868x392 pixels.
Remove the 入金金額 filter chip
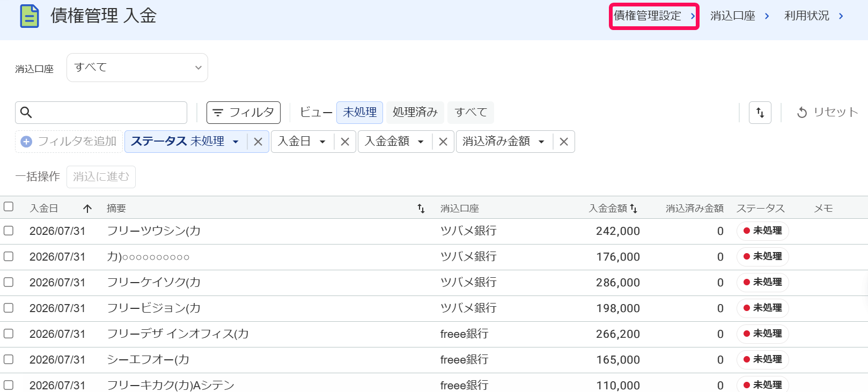[443, 142]
